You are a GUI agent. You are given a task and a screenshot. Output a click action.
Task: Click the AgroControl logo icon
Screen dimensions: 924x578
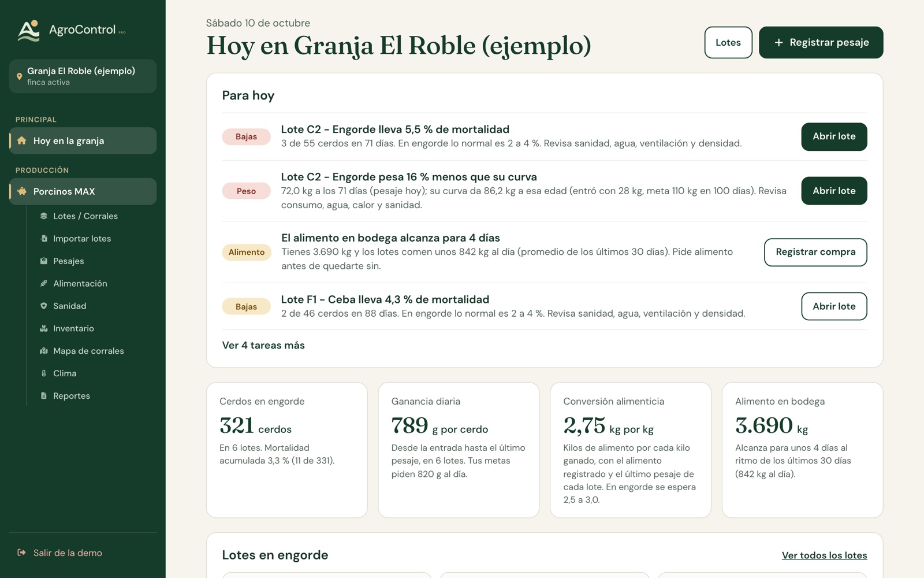pyautogui.click(x=29, y=31)
